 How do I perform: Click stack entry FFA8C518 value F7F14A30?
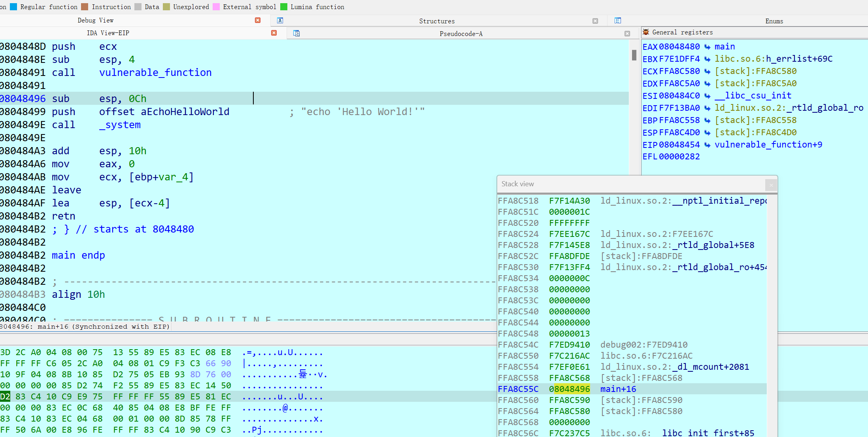[569, 201]
